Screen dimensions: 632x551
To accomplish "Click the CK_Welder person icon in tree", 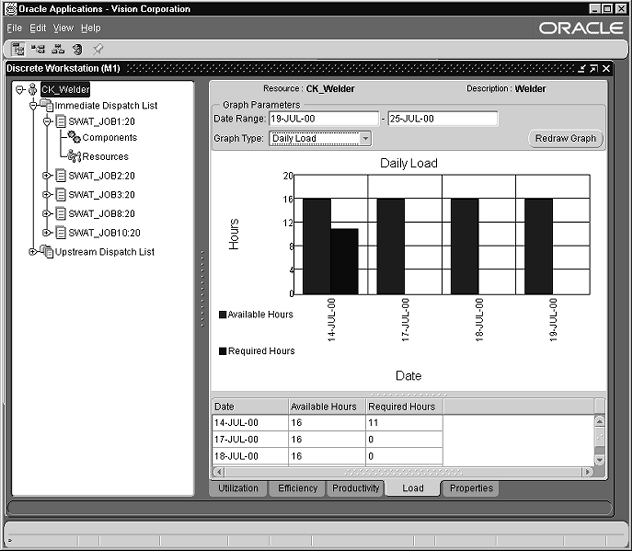I will 33,89.
